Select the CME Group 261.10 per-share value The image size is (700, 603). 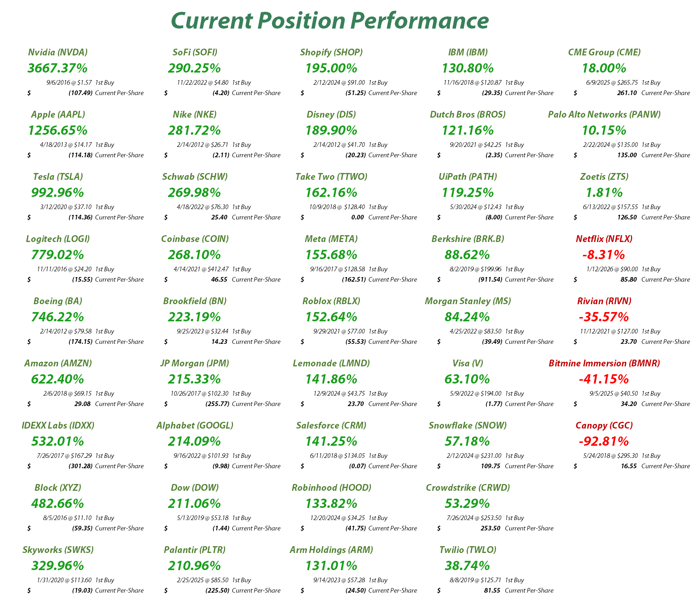627,93
